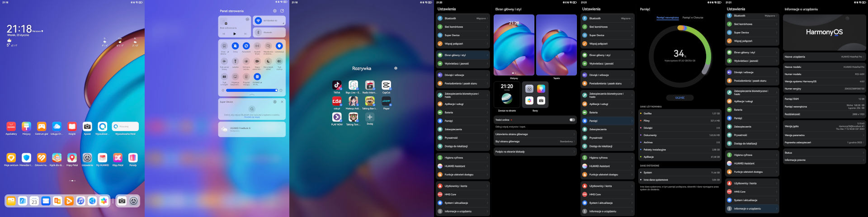This screenshot has height=217, width=868.
Task: Open Informacje prawne row in device info
Action: tap(825, 160)
